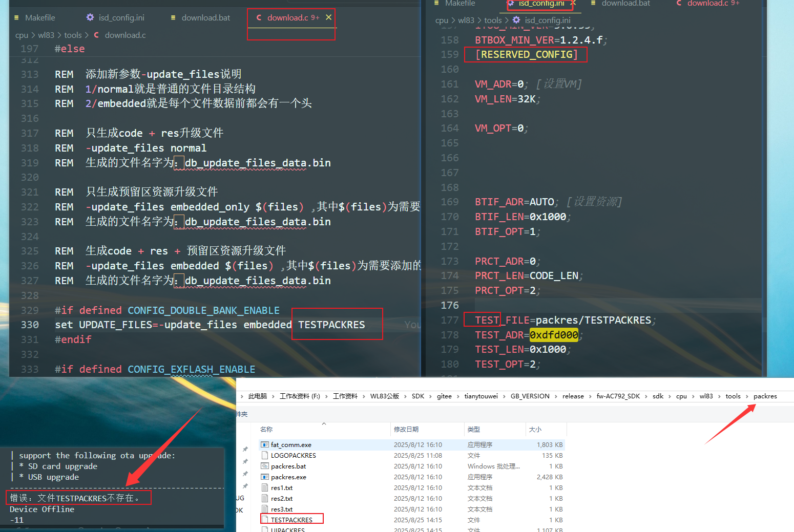The width and height of the screenshot is (794, 532).
Task: Click the 'wl83' breadcrumb in the left editor
Action: click(46, 35)
